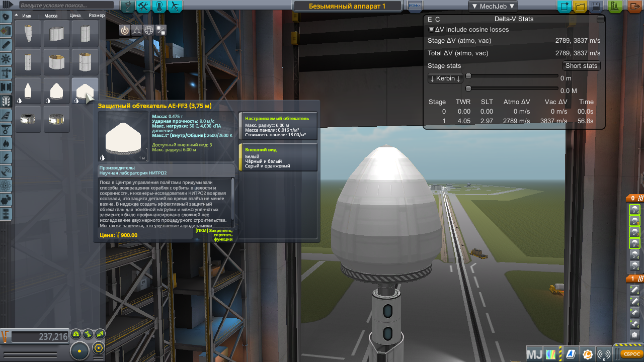The width and height of the screenshot is (644, 362).
Task: Sort parts by Масса
Action: 51,16
